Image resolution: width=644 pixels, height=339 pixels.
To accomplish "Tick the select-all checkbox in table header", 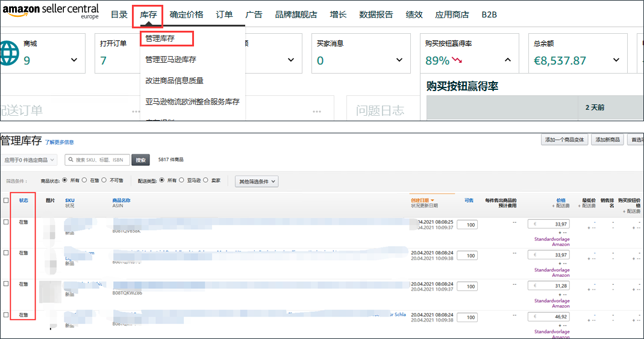I will 6,200.
